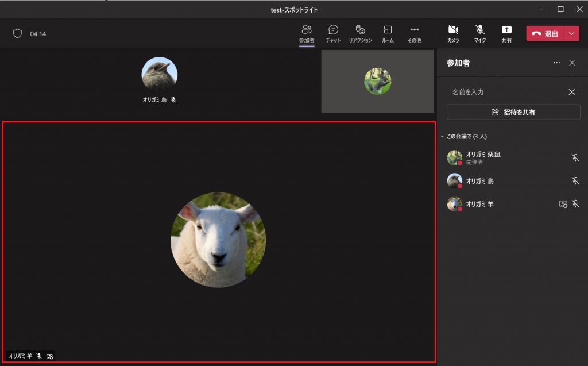The width and height of the screenshot is (588, 366).
Task: Turn on the カメラ camera
Action: click(x=454, y=34)
